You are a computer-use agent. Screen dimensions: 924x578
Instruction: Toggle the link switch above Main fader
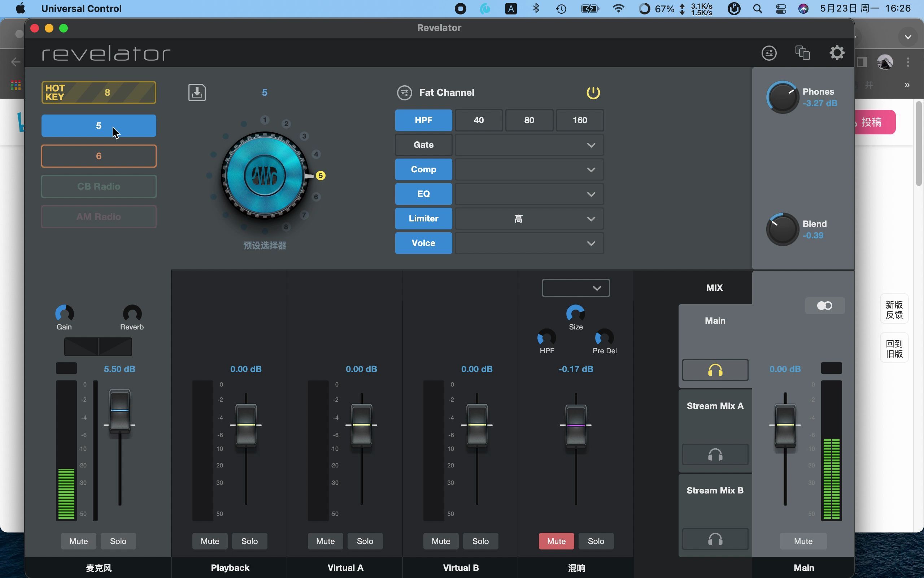coord(825,306)
